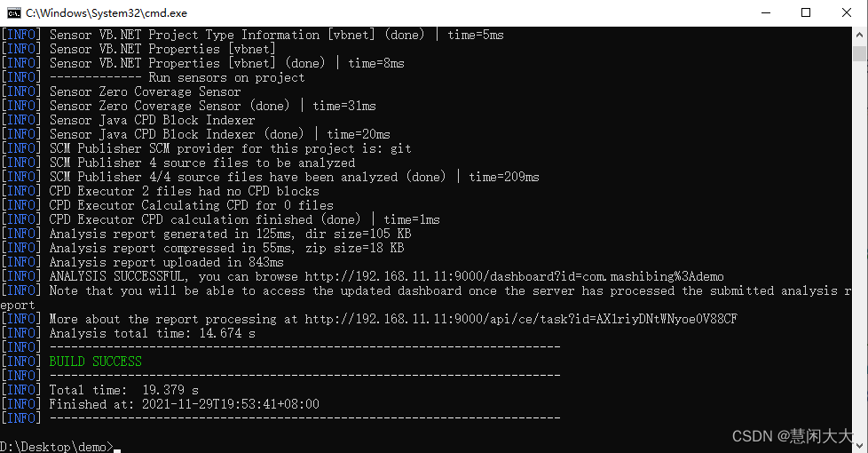Click the SCM provider is git line
Screen dimensions: 868x453
tap(230, 148)
